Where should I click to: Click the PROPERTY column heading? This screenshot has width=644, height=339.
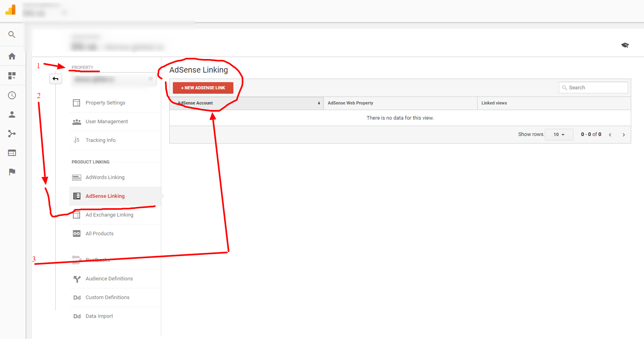pos(82,67)
